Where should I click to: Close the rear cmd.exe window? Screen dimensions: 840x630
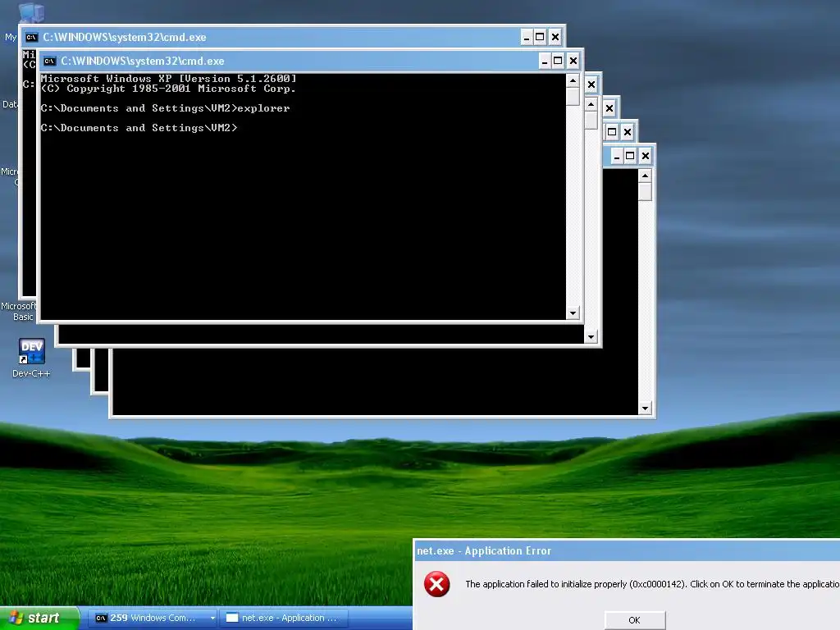(x=555, y=37)
